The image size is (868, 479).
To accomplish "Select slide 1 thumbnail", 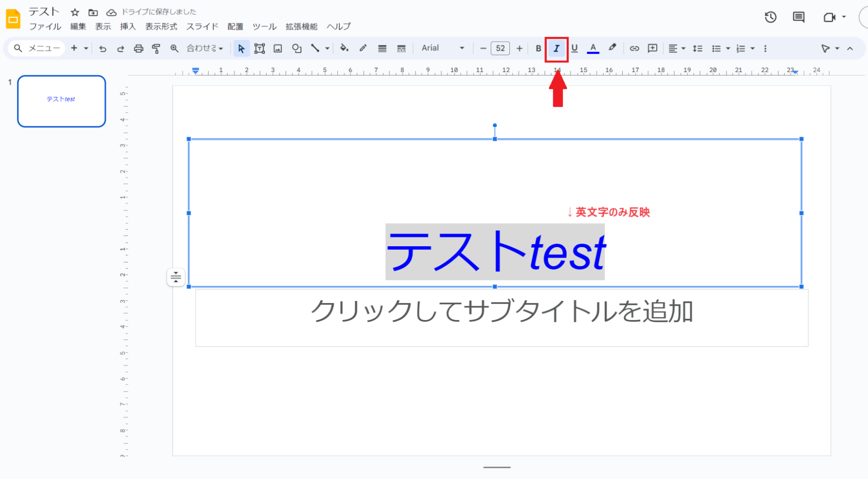I will click(x=61, y=101).
